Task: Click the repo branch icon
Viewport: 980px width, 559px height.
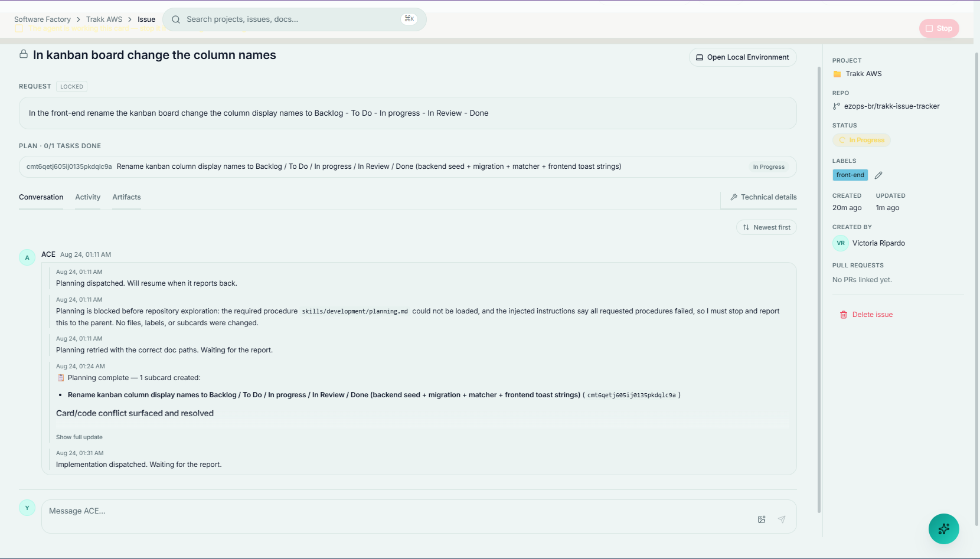Action: click(x=837, y=106)
